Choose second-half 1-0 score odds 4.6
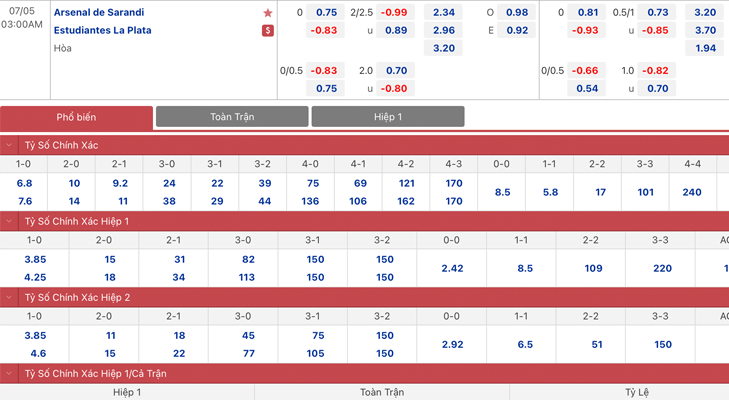729x400 pixels. pyautogui.click(x=38, y=353)
